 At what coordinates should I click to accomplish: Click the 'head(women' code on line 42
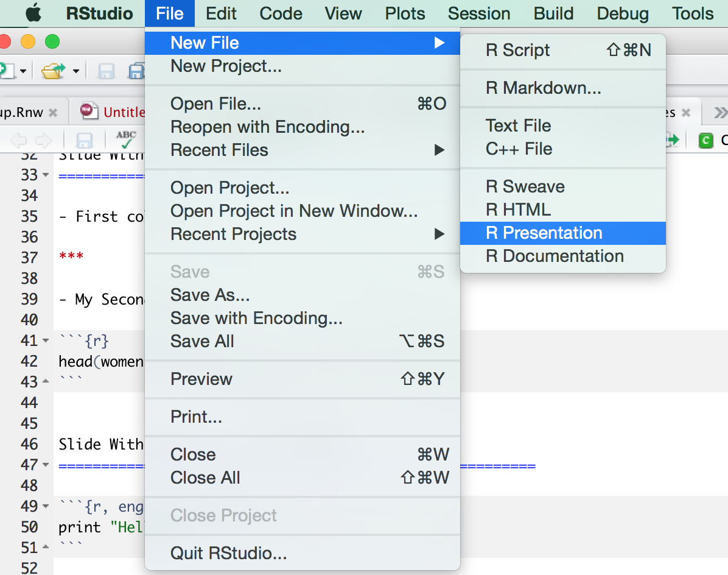(x=101, y=361)
